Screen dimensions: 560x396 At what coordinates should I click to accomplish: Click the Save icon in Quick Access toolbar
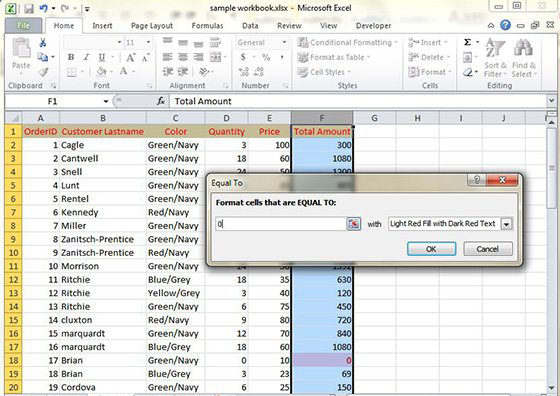tap(29, 9)
